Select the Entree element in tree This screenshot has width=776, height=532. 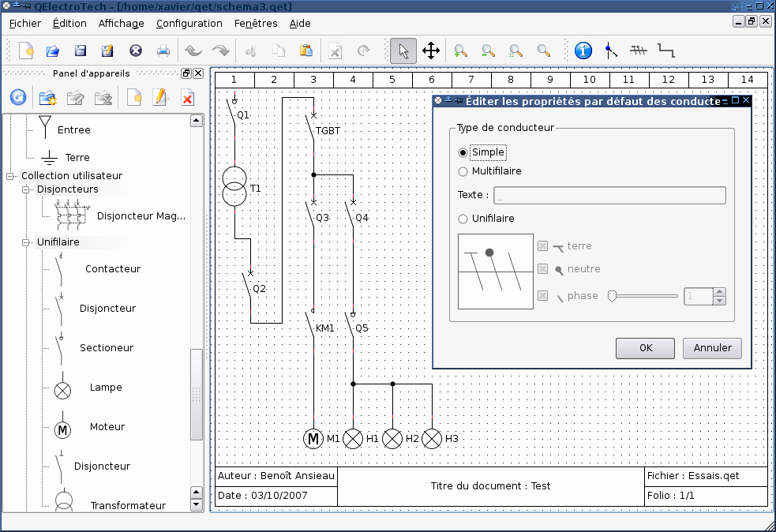(x=73, y=129)
